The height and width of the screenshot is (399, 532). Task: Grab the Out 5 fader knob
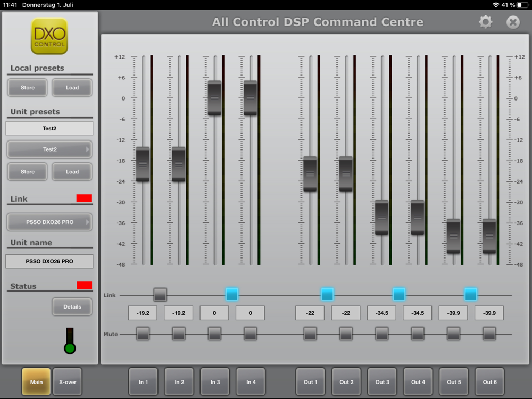[x=454, y=236]
